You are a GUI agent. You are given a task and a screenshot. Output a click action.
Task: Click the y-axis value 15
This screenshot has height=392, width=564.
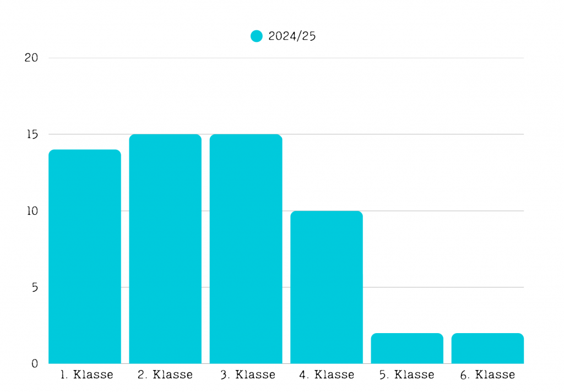31,134
